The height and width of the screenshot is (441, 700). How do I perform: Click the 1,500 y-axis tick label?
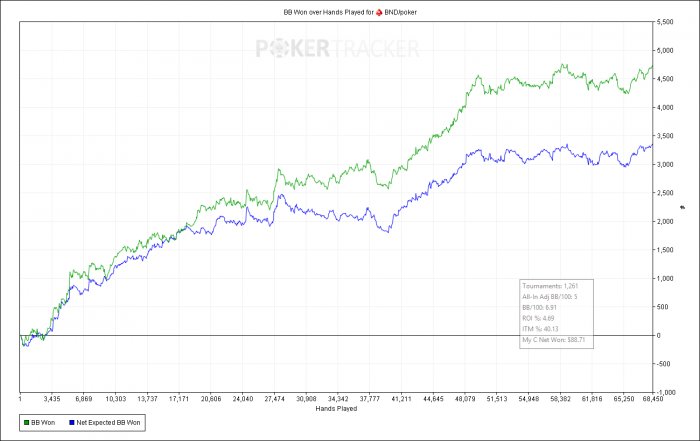pos(665,250)
